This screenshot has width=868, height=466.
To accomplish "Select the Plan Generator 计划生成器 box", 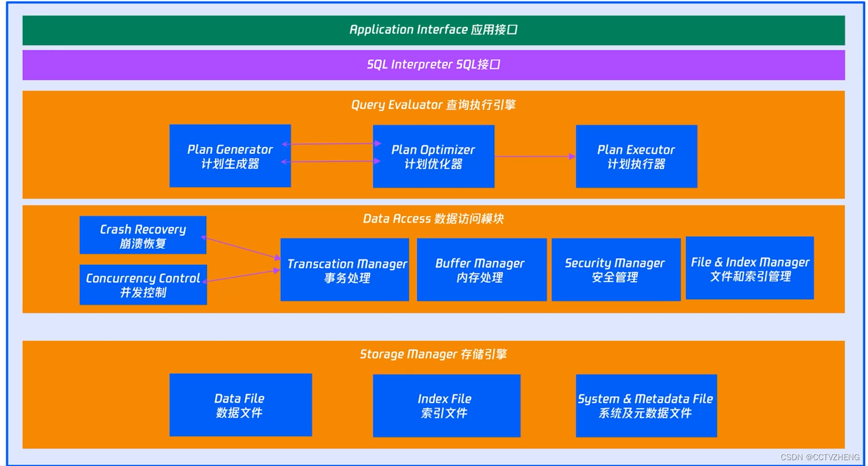I will [x=230, y=156].
